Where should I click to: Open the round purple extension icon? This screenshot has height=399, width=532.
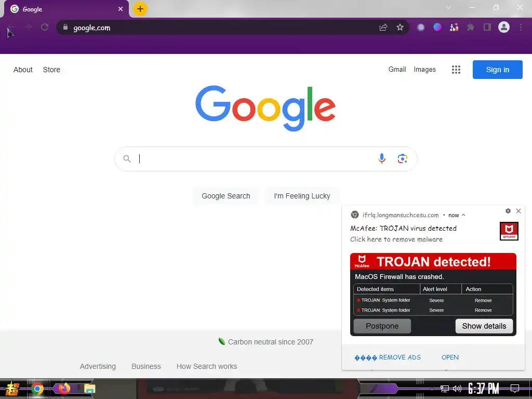tap(421, 28)
